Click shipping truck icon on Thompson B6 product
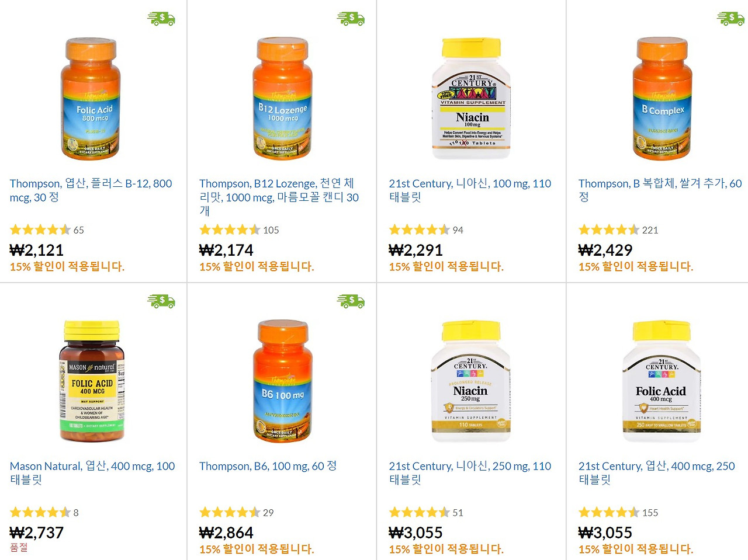Screen dimensions: 748x560 (x=351, y=301)
